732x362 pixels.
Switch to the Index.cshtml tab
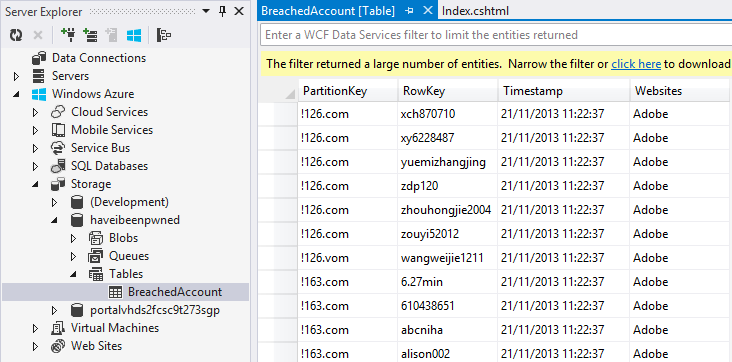(x=475, y=11)
